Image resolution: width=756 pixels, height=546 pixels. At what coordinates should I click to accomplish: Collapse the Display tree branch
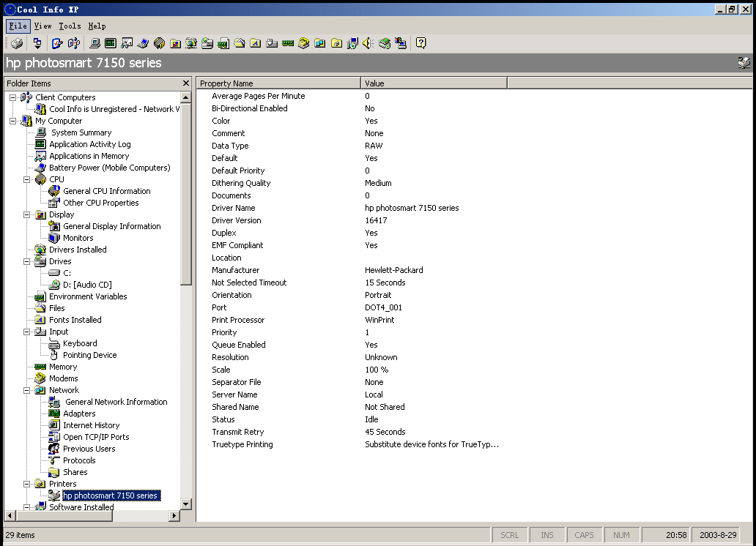(27, 214)
